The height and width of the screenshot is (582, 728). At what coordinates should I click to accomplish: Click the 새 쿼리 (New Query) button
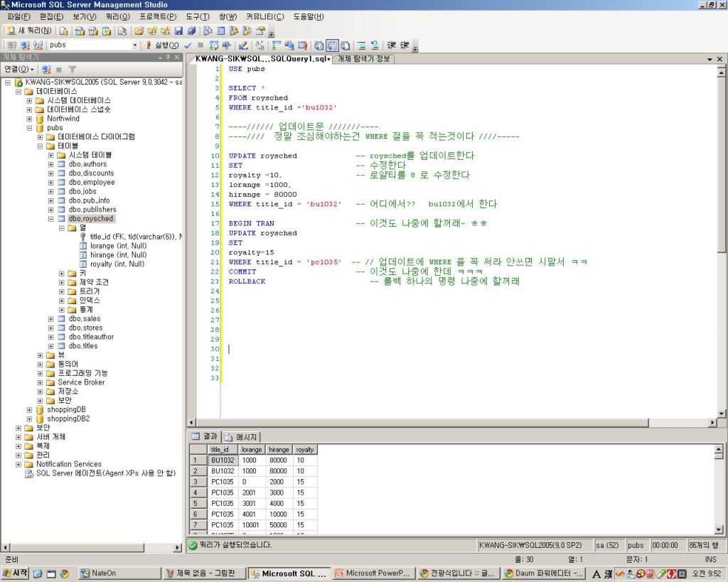pos(29,31)
